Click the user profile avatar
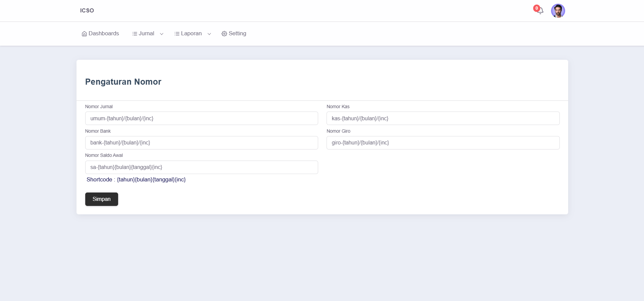Viewport: 644px width, 301px height. pos(558,11)
